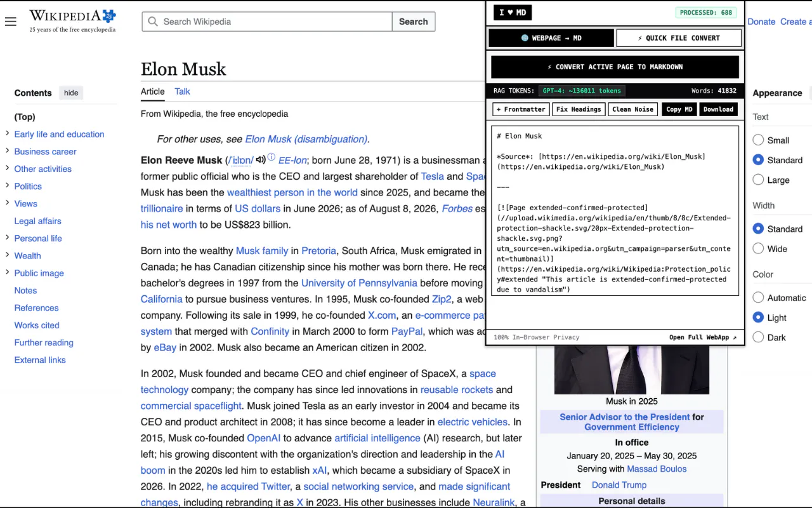
Task: Go to Legal affairs section
Action: [38, 221]
